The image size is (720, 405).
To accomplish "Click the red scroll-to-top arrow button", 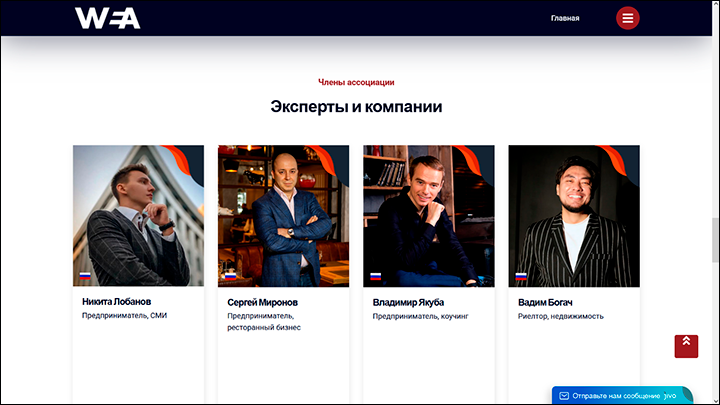I will point(686,346).
